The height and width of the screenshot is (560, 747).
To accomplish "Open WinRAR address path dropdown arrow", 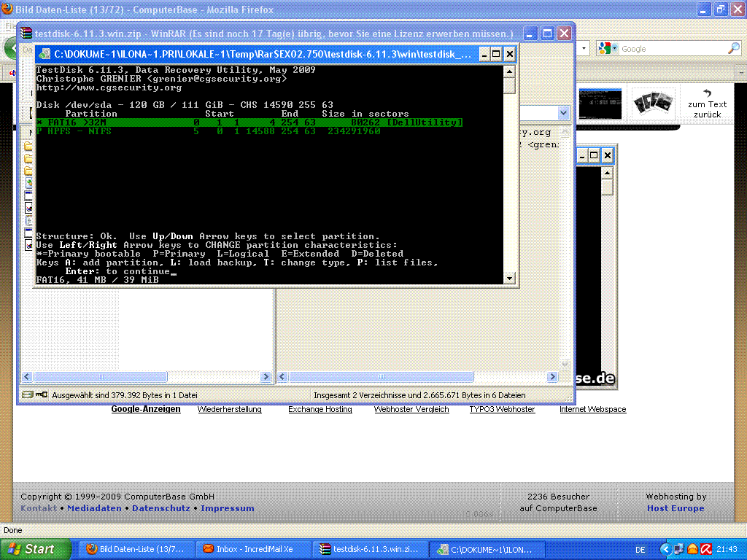I will pyautogui.click(x=564, y=113).
